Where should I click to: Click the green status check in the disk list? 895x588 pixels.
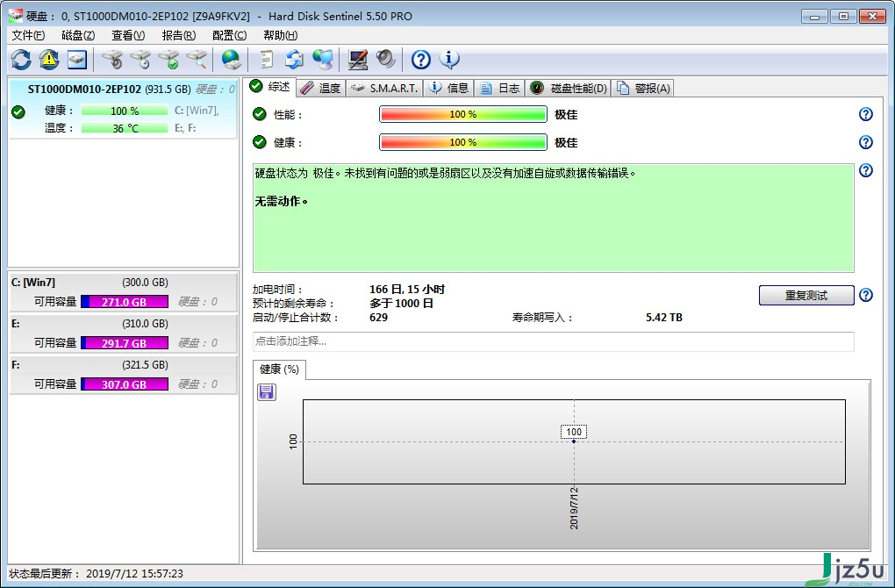tap(18, 111)
